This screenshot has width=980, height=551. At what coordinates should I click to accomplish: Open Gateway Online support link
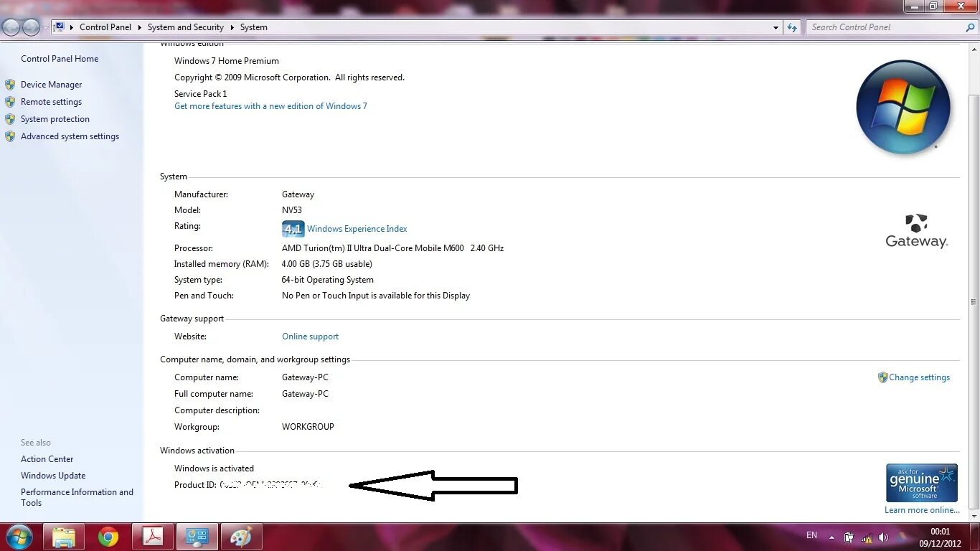tap(310, 336)
